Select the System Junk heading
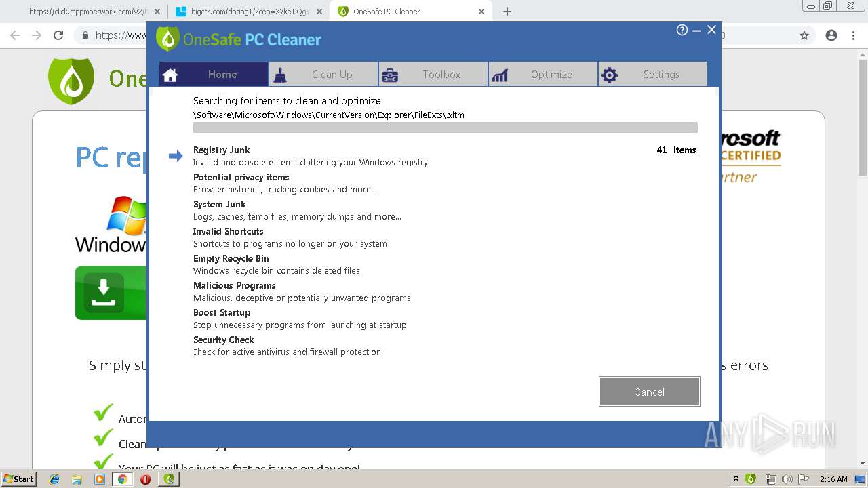The height and width of the screenshot is (488, 868). click(219, 204)
